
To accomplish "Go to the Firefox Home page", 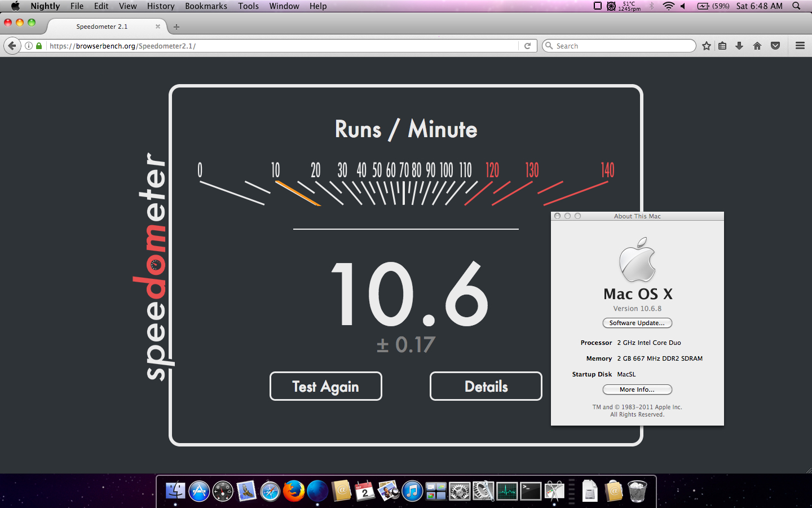I will [x=757, y=46].
